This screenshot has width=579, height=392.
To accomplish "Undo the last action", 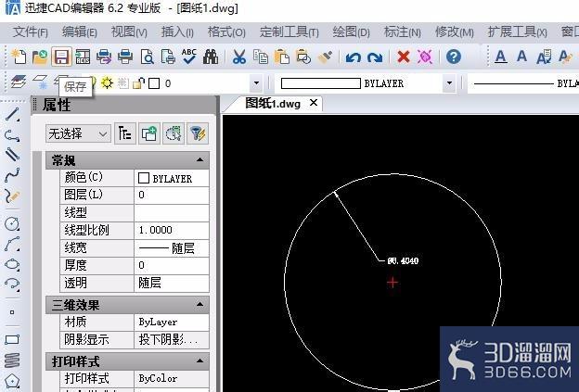I will click(x=353, y=57).
